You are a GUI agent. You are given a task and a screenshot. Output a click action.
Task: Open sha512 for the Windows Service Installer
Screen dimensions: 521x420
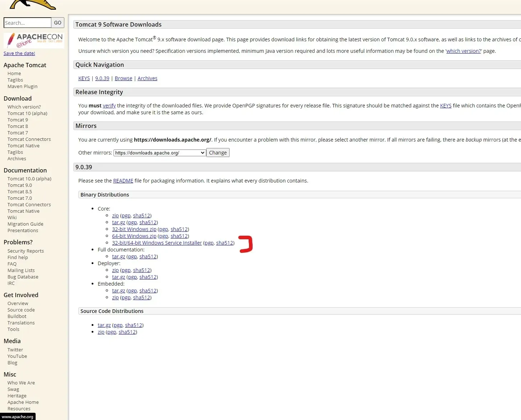pos(225,243)
